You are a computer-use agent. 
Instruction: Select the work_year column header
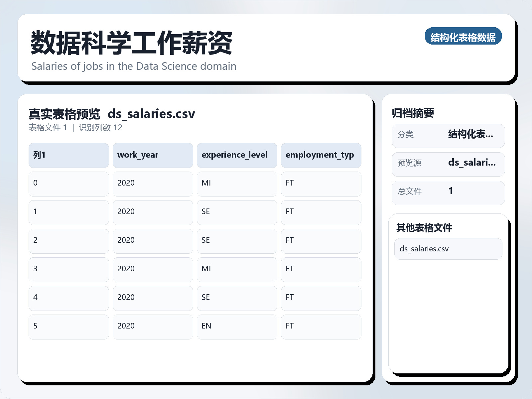tap(153, 155)
